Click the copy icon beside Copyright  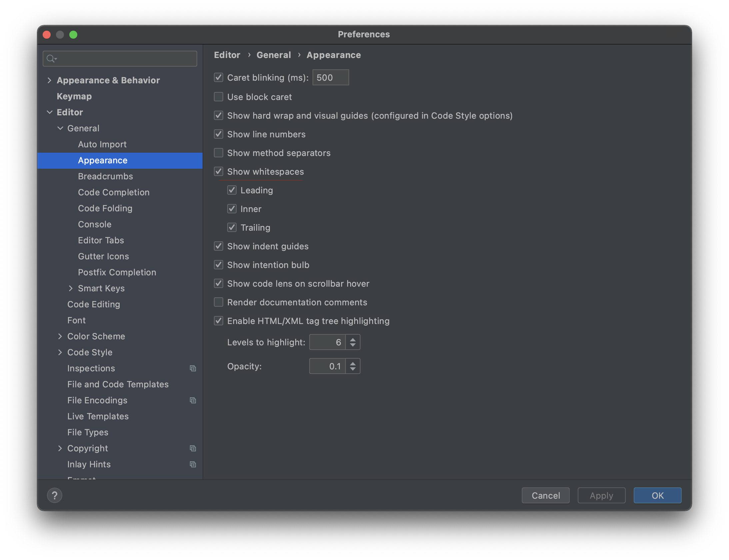[x=193, y=448]
